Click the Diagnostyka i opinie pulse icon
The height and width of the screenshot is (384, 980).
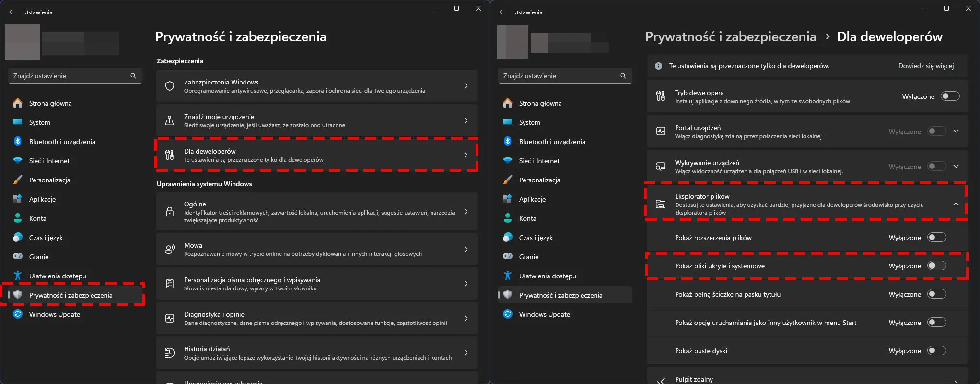[x=170, y=318]
